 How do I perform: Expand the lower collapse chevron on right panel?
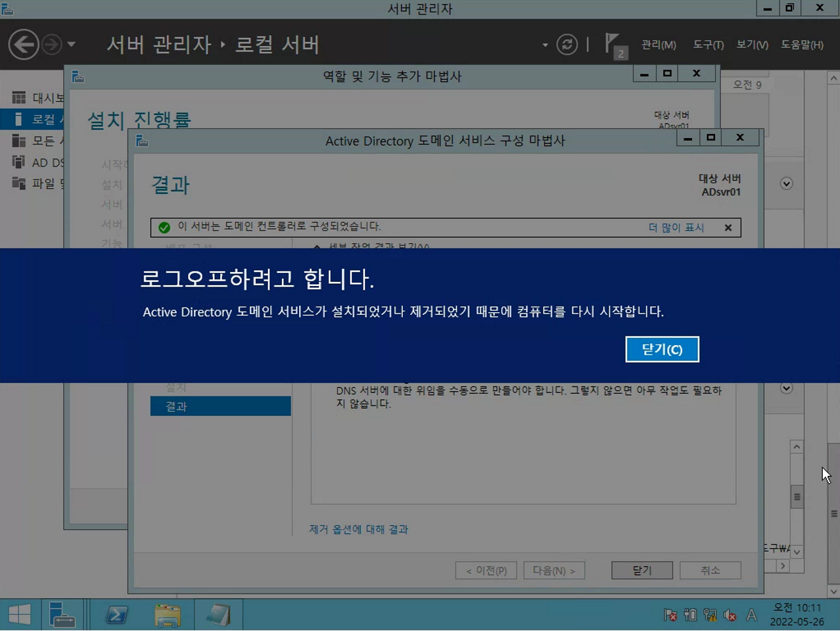point(787,388)
